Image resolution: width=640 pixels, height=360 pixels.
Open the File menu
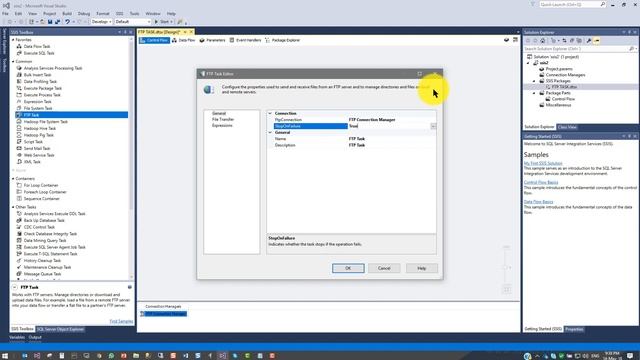tap(5, 14)
